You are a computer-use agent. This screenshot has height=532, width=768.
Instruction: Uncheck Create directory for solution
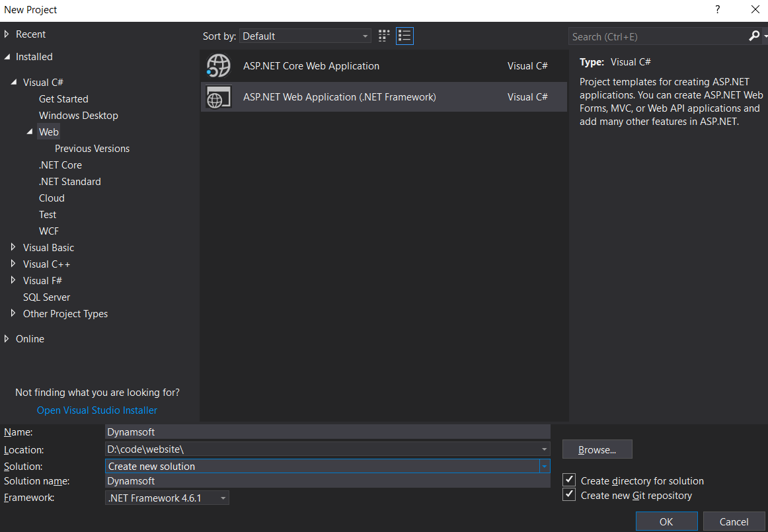(569, 480)
